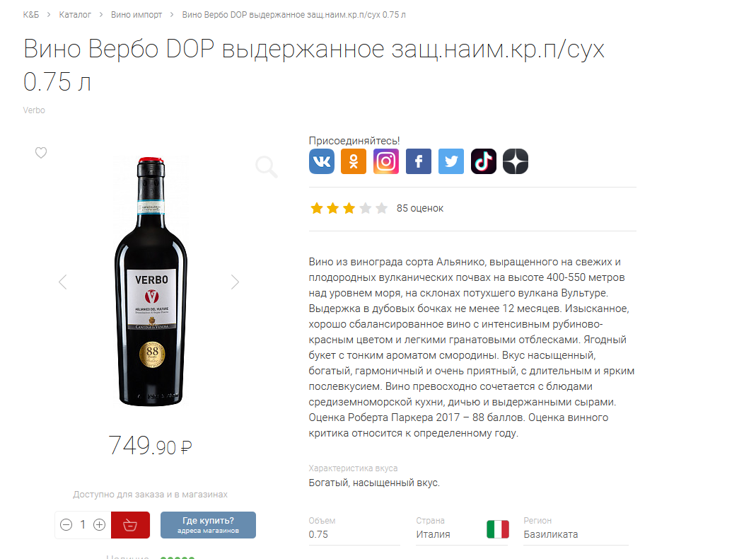Image resolution: width=756 pixels, height=559 pixels.
Task: Rate the wine with fifth star
Action: pyautogui.click(x=381, y=208)
